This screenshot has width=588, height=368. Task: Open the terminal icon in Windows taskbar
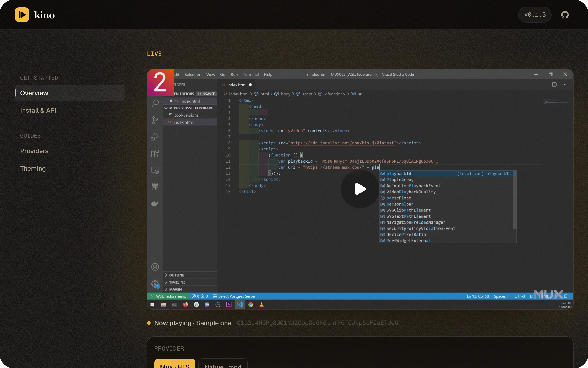(175, 305)
